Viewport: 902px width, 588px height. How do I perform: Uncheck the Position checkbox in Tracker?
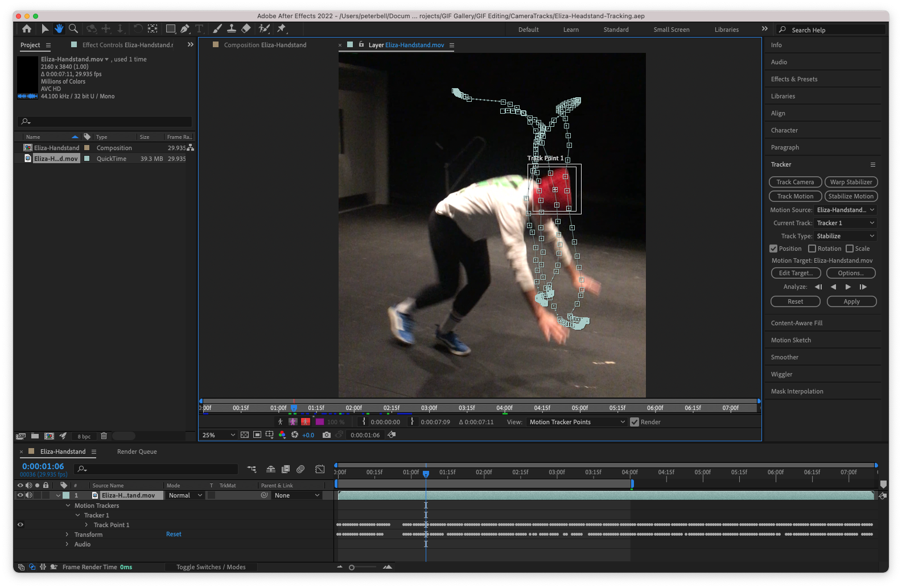773,249
